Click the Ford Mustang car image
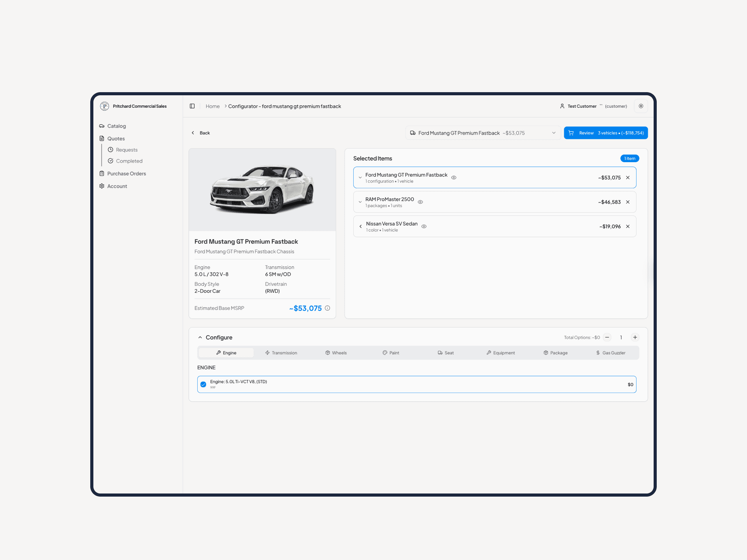Image resolution: width=747 pixels, height=560 pixels. 262,190
